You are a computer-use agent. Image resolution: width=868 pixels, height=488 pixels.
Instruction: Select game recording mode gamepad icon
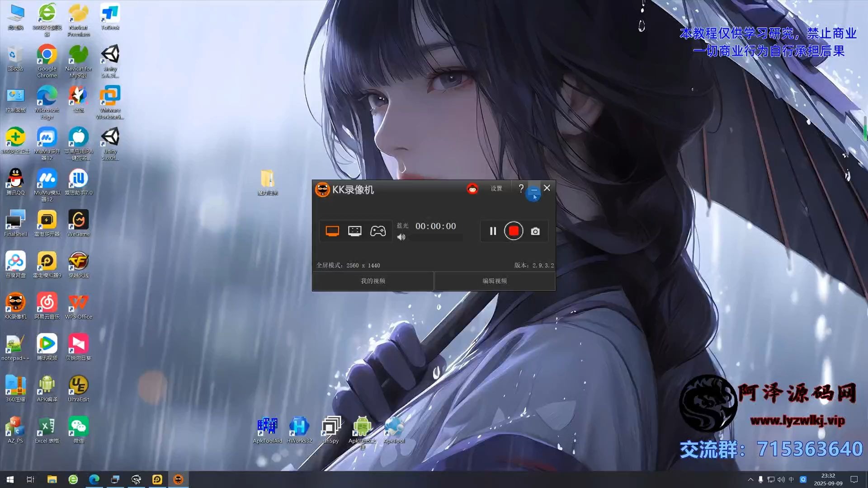[x=378, y=231]
